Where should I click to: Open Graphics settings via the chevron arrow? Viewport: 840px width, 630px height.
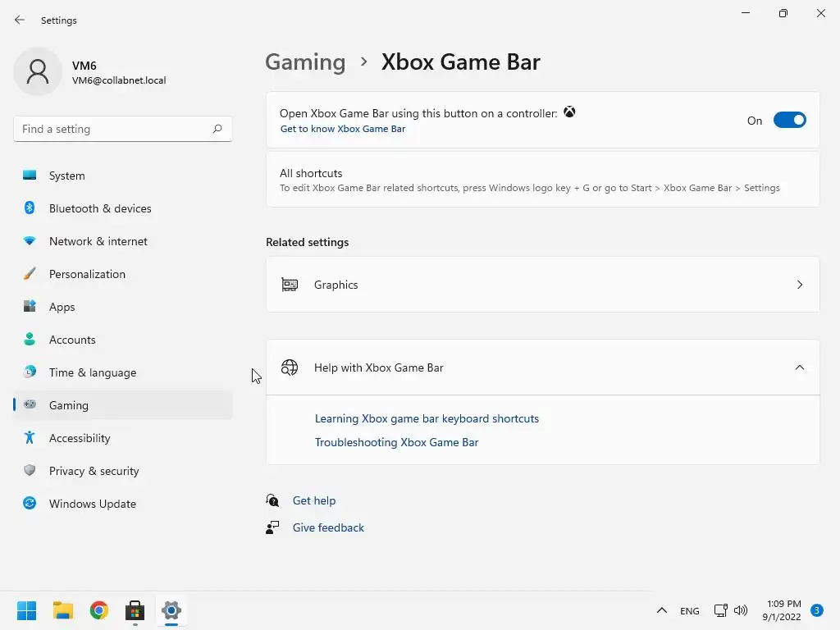pyautogui.click(x=800, y=285)
